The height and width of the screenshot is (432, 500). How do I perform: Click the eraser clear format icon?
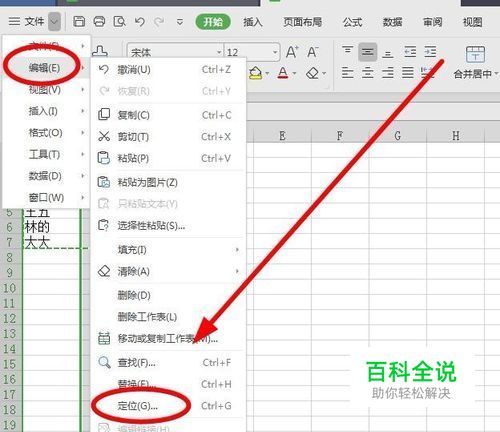pyautogui.click(x=312, y=73)
